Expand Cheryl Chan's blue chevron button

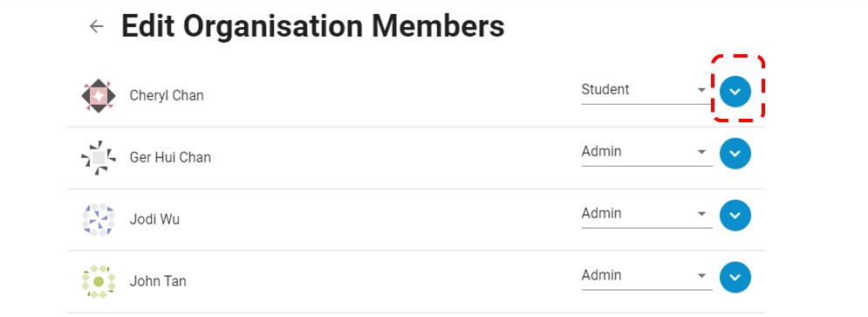pos(735,92)
